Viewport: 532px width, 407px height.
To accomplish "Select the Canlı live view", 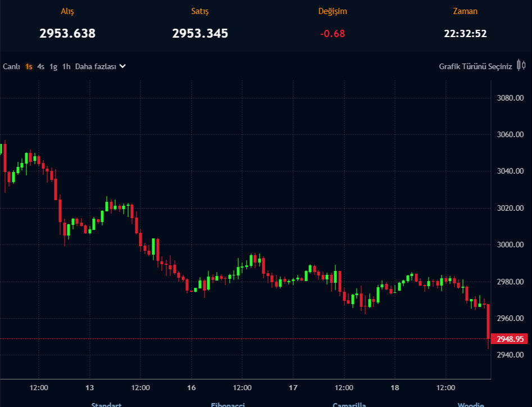I will pos(11,66).
